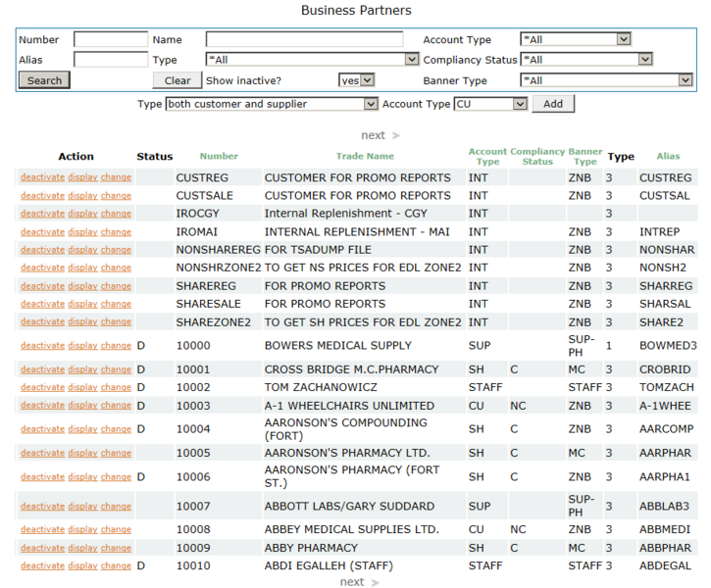This screenshot has height=588, width=711.
Task: Change partner 10006 AARONSON'S PHARMACY (FORT ST.)
Action: 116,477
